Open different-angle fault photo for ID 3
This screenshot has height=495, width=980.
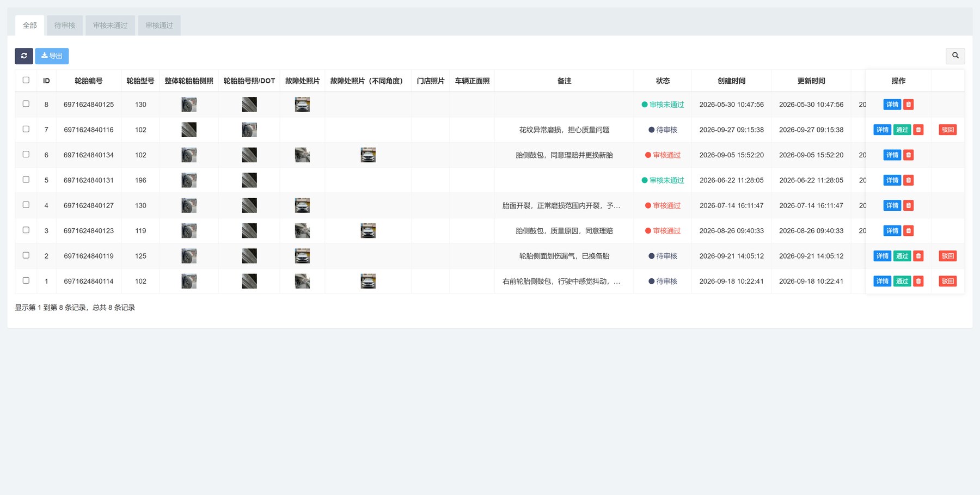point(368,231)
